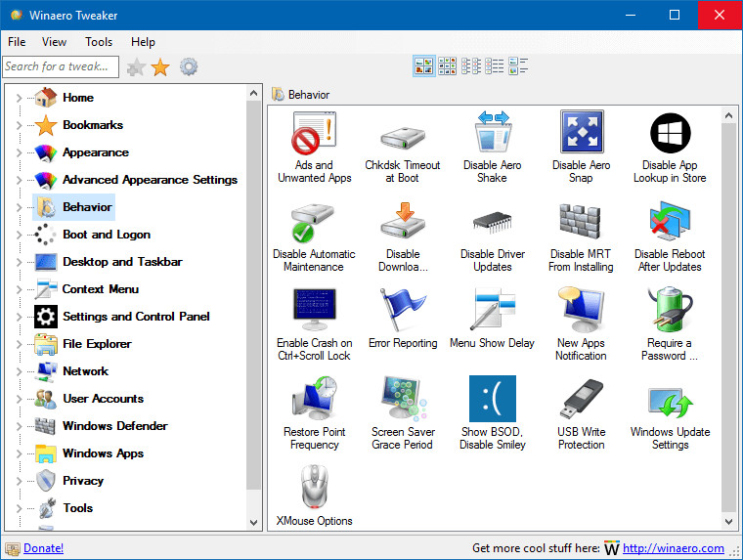743x560 pixels.
Task: Open Screen Saver Grace Period tweak
Action: pyautogui.click(x=403, y=413)
